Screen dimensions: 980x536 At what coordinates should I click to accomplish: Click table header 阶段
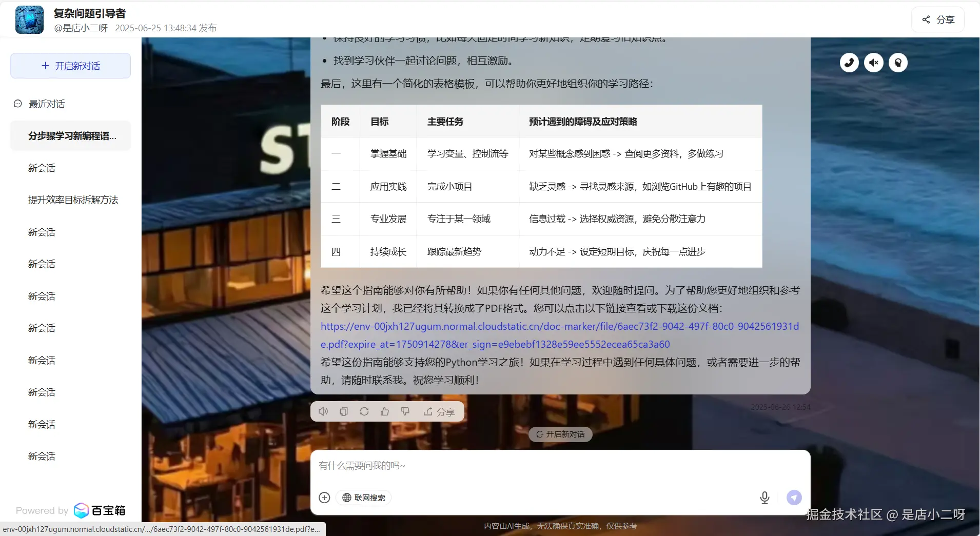click(341, 122)
